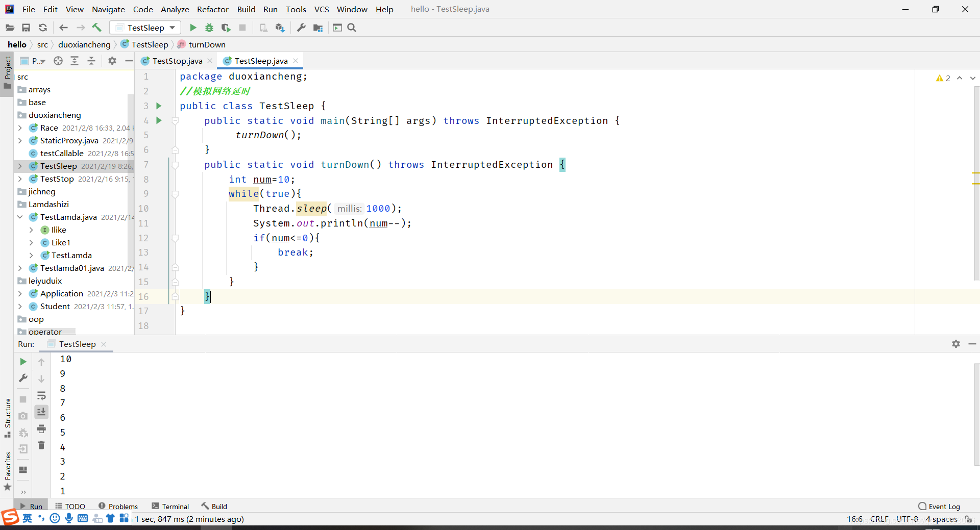
Task: Expand the TestStop tree node
Action: click(20, 179)
